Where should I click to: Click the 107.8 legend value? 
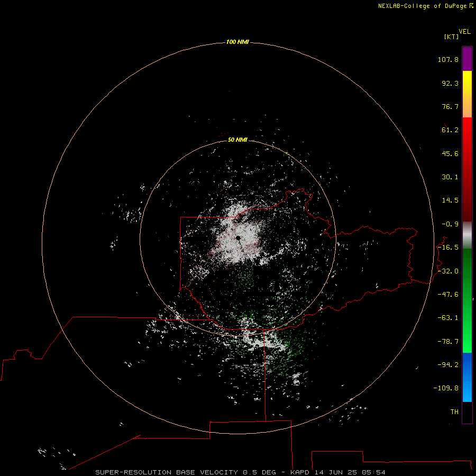448,59
